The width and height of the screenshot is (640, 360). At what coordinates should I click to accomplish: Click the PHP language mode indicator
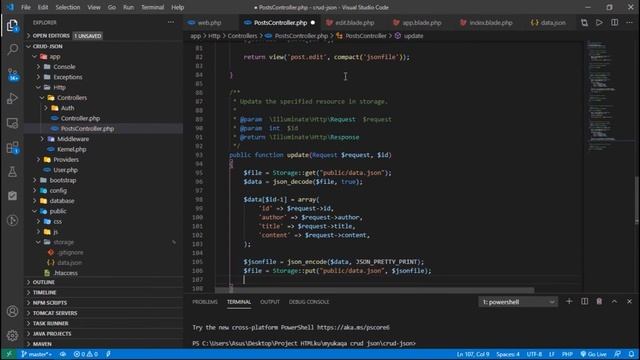[567, 354]
